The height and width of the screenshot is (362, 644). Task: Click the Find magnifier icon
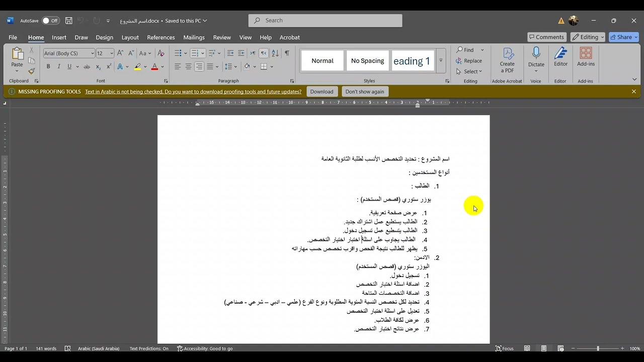point(459,50)
